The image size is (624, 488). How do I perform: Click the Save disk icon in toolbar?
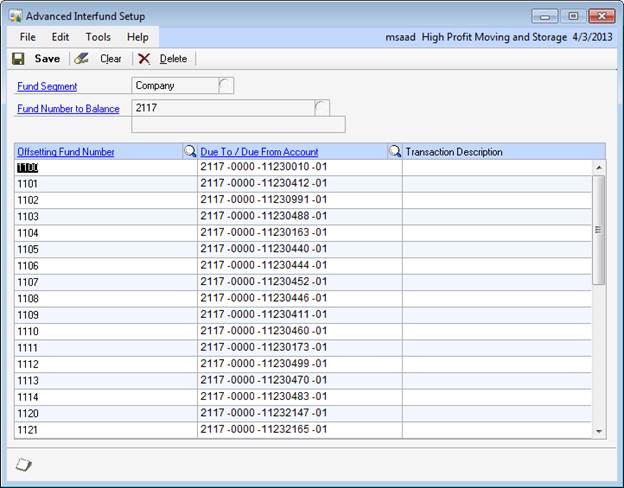tap(18, 59)
